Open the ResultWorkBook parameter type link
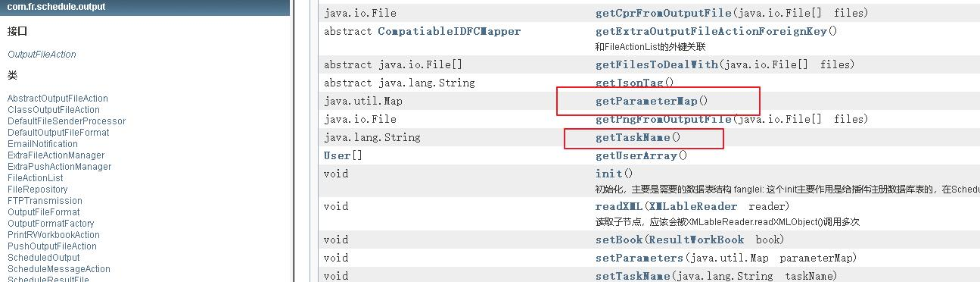Image resolution: width=980 pixels, height=282 pixels. tap(697, 239)
